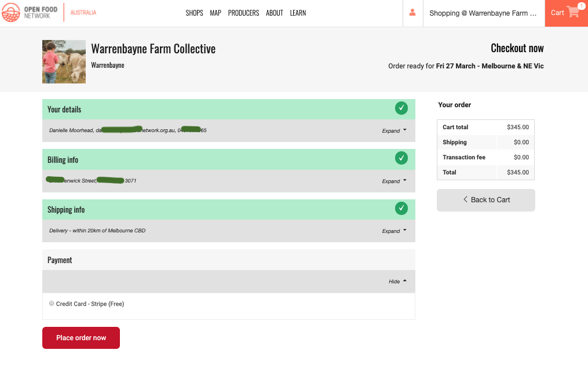Open the user account icon

(412, 13)
